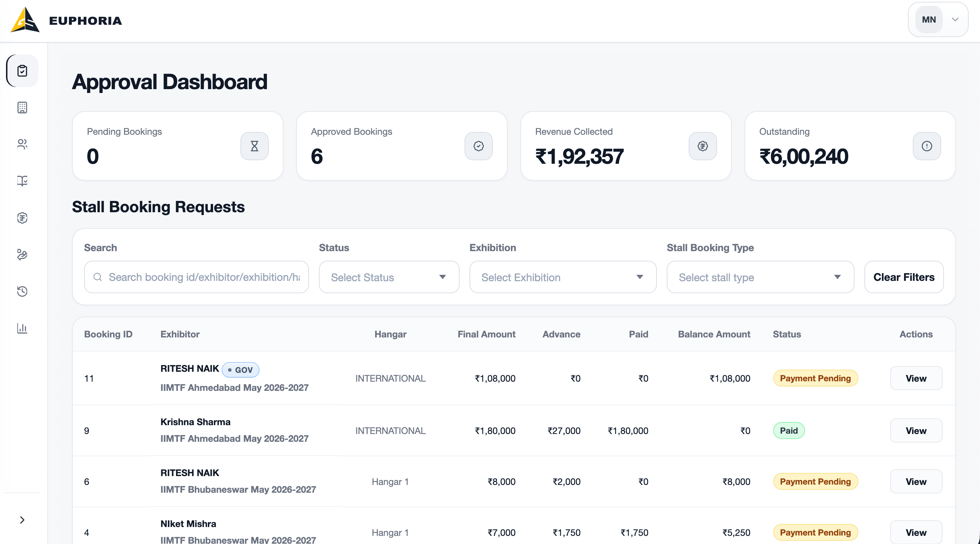Open the Select Status dropdown
Image resolution: width=980 pixels, height=544 pixels.
point(389,277)
